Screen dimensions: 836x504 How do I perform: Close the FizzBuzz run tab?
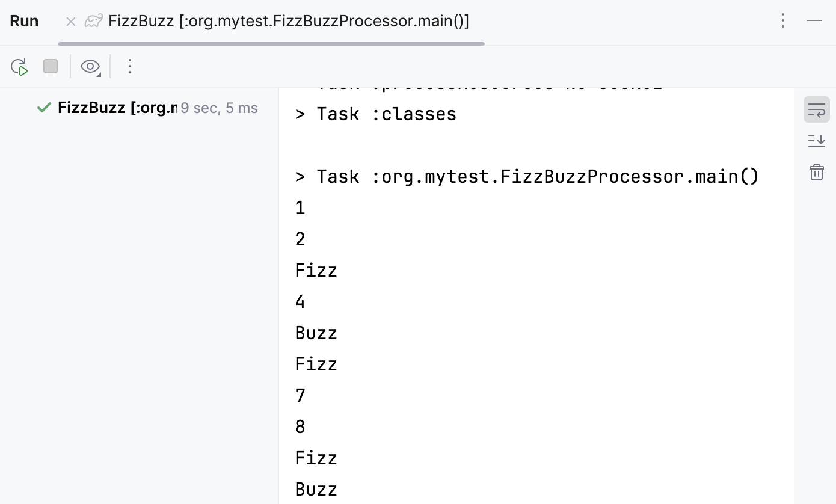(x=70, y=21)
